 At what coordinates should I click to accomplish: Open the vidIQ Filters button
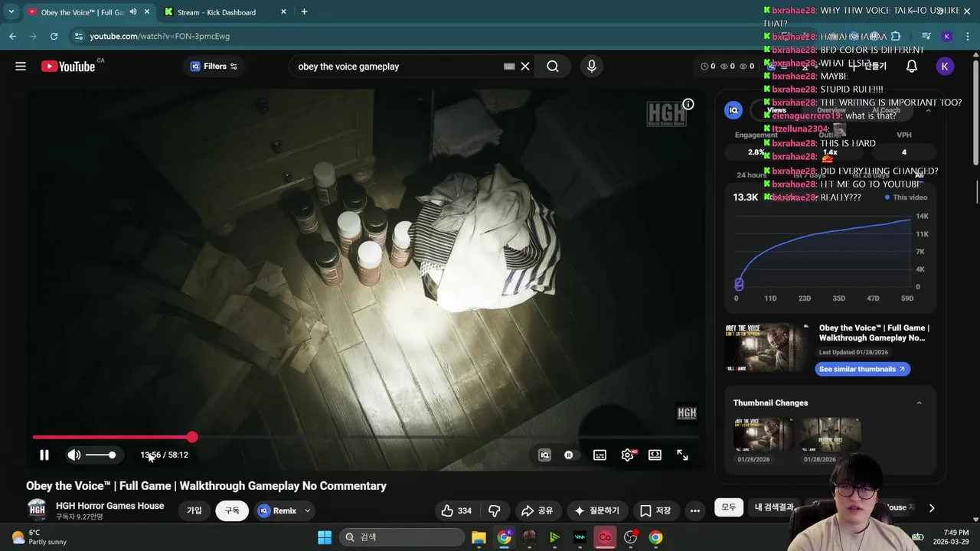(x=214, y=67)
